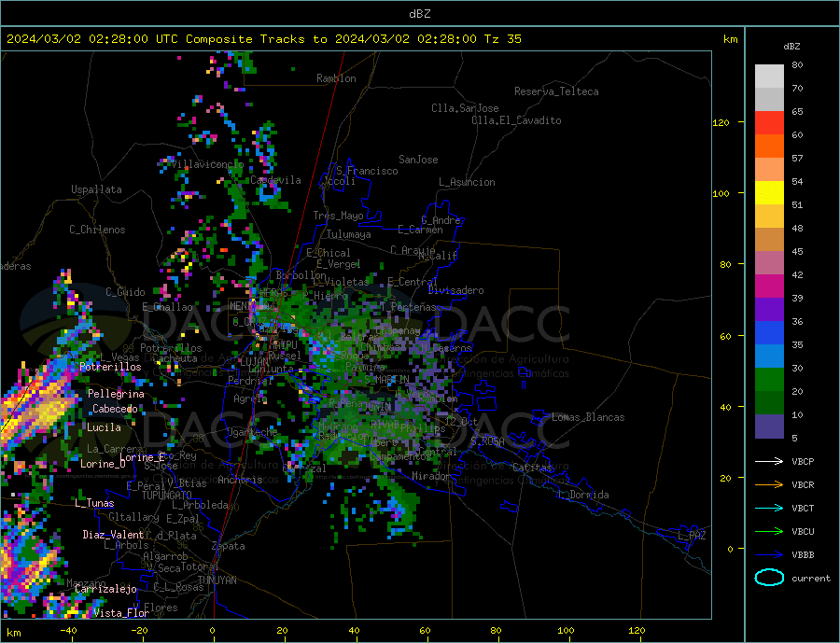Click the Ramblon place label
The height and width of the screenshot is (643, 840).
click(336, 78)
